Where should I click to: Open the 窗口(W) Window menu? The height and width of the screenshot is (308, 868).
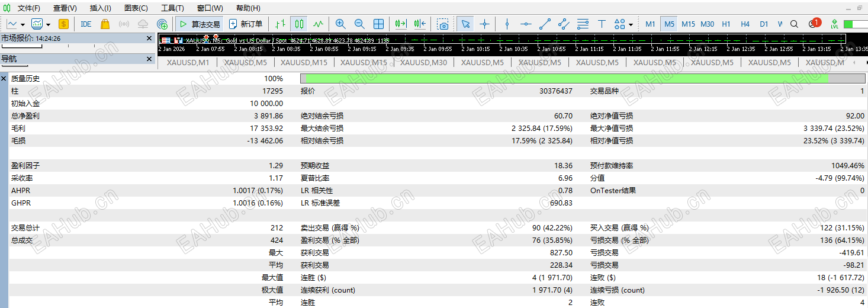(x=210, y=8)
